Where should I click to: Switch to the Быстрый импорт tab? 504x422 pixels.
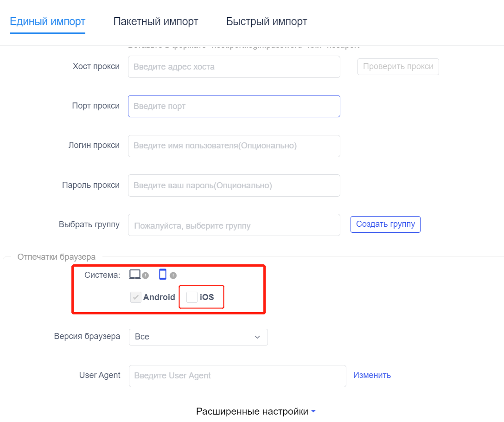(x=267, y=21)
